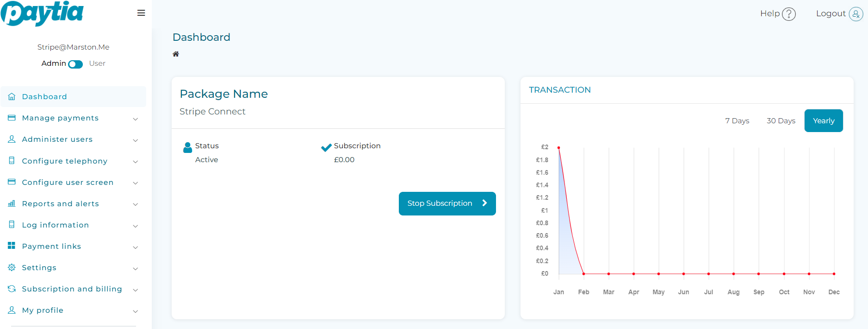The image size is (868, 329).
Task: Expand Administer users chevron
Action: (x=136, y=140)
